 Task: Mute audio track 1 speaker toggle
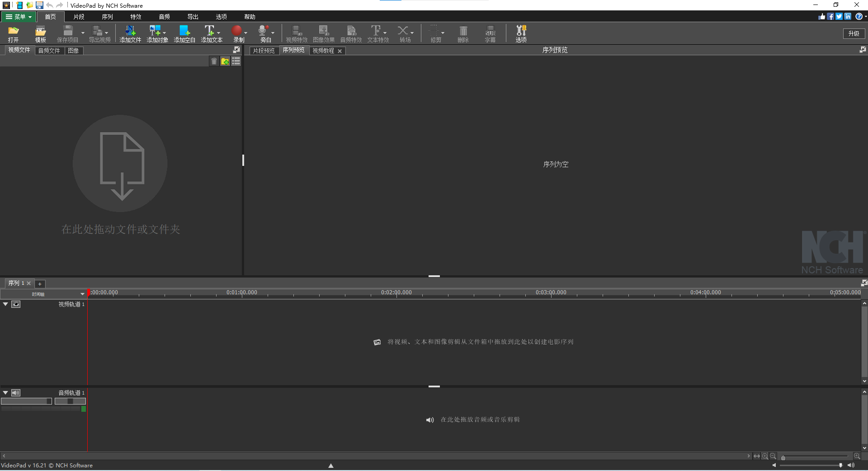15,393
